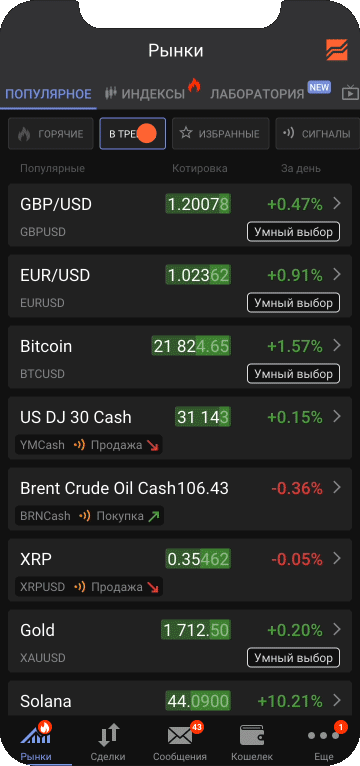The height and width of the screenshot is (766, 360).
Task: Open Сделки arrows icon in bottom bar
Action: tap(108, 735)
